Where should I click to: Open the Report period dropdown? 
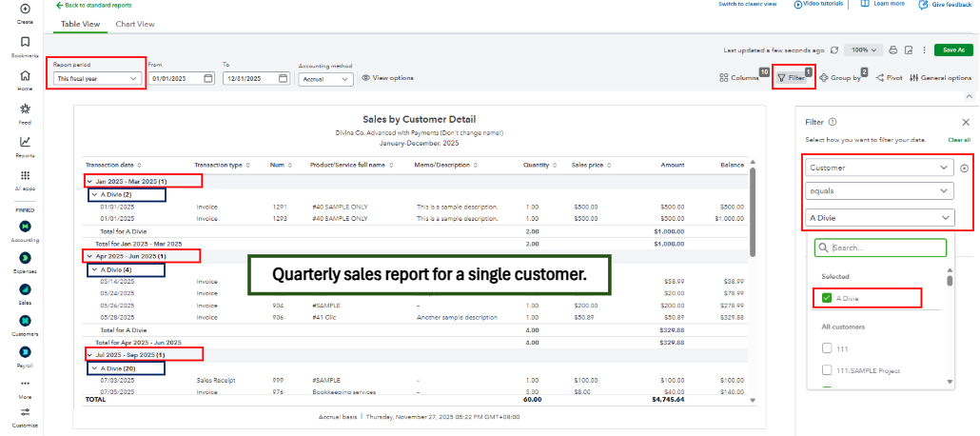(95, 79)
